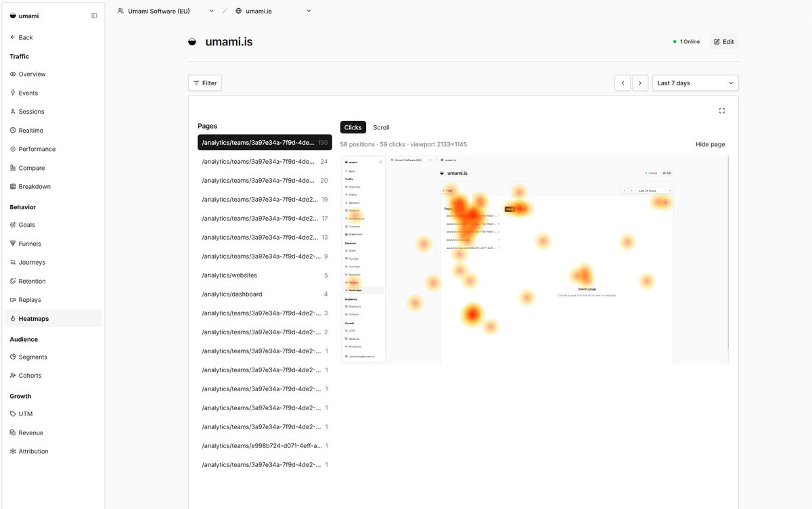
Task: Click the heatmap preview vertical scrollbar
Action: [727, 252]
